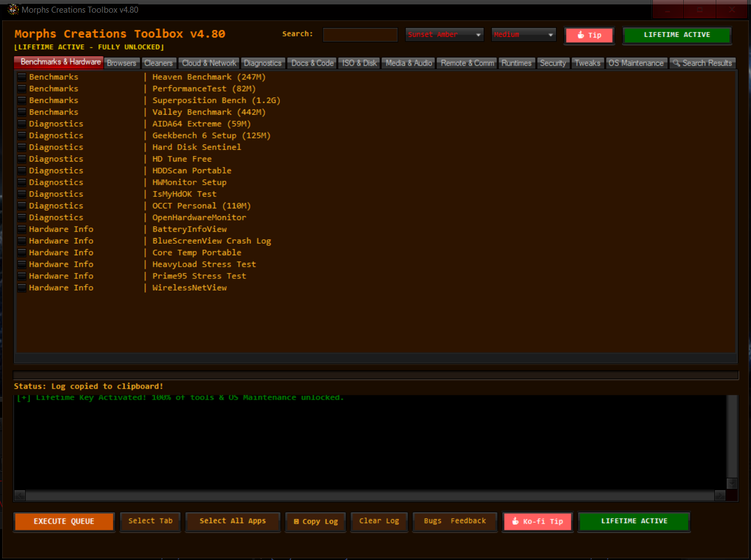The image size is (751, 560).
Task: Select the Prime95 Stress Test checkbox
Action: 22,276
